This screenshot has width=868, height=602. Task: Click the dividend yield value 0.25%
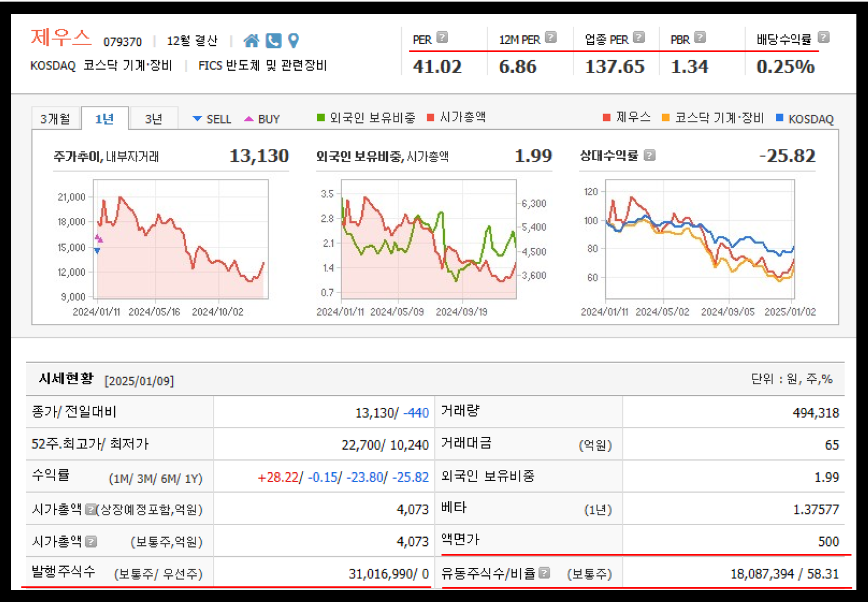785,67
